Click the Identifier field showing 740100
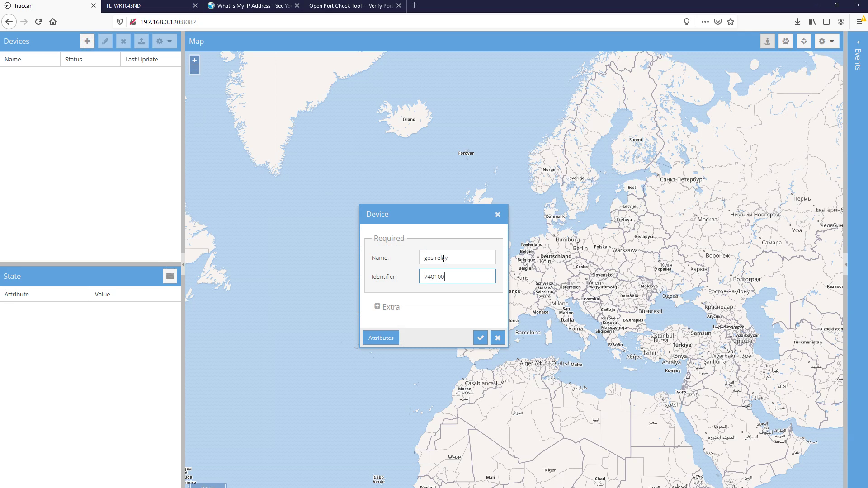The height and width of the screenshot is (488, 868). (457, 276)
